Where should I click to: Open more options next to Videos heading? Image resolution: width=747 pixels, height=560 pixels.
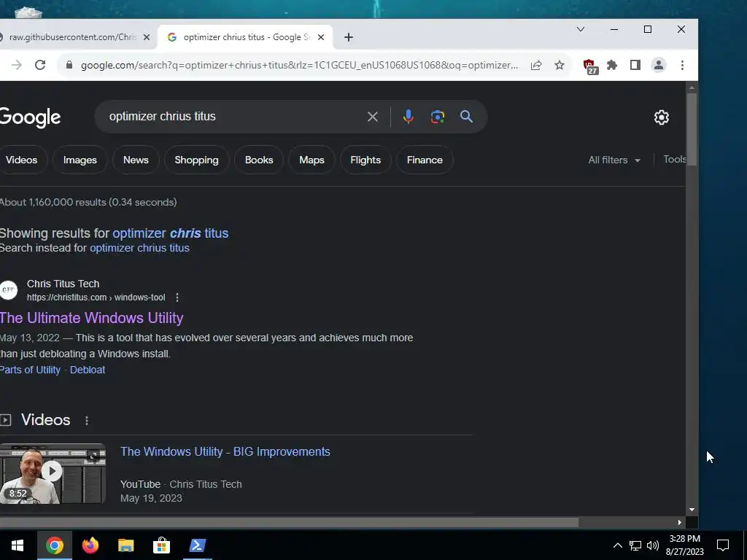pos(87,421)
